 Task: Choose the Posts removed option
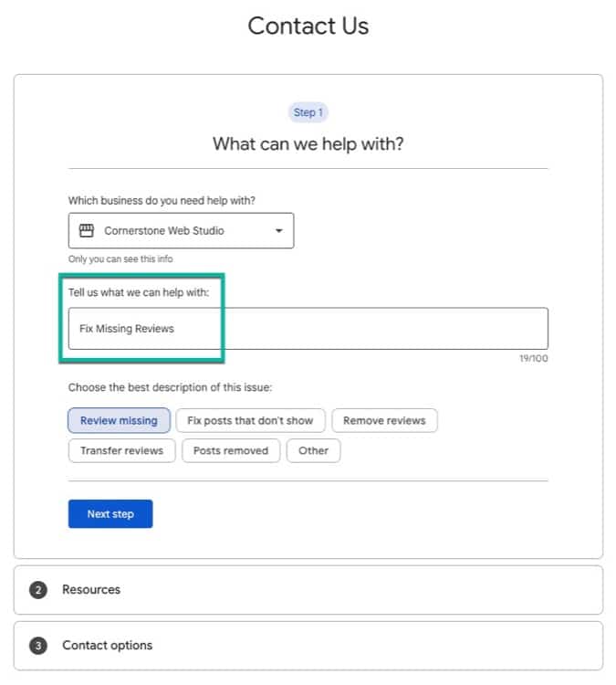pyautogui.click(x=231, y=451)
